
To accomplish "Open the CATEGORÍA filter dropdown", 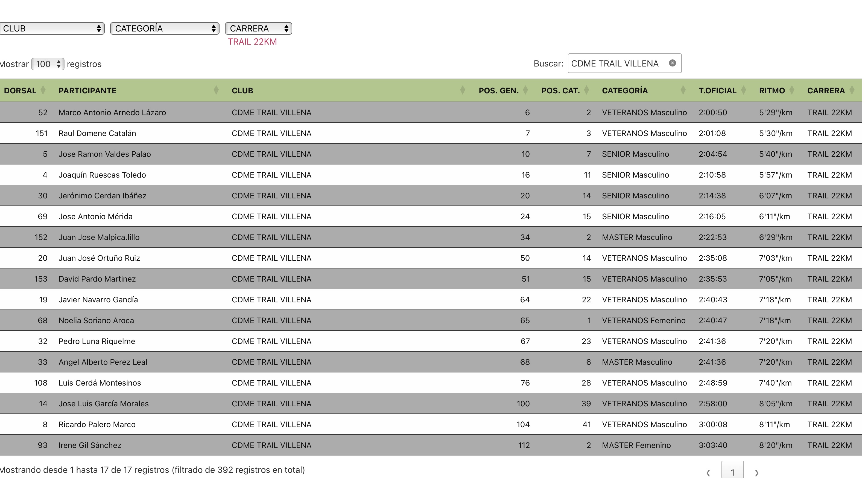I will coord(165,28).
